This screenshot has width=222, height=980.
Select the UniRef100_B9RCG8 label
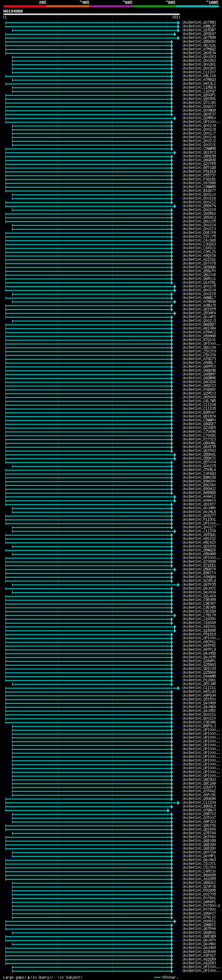[x=199, y=477]
